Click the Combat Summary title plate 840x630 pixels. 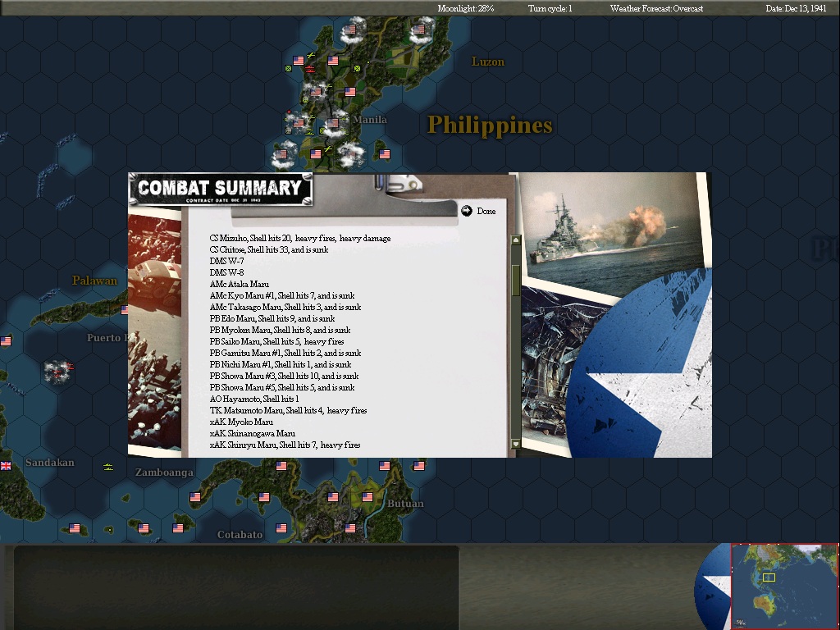click(x=220, y=189)
